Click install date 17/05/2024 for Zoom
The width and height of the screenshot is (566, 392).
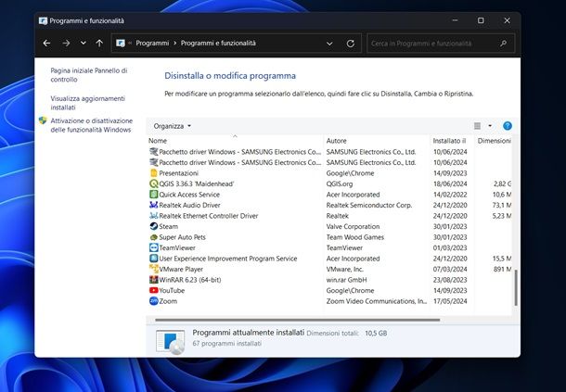pos(450,301)
